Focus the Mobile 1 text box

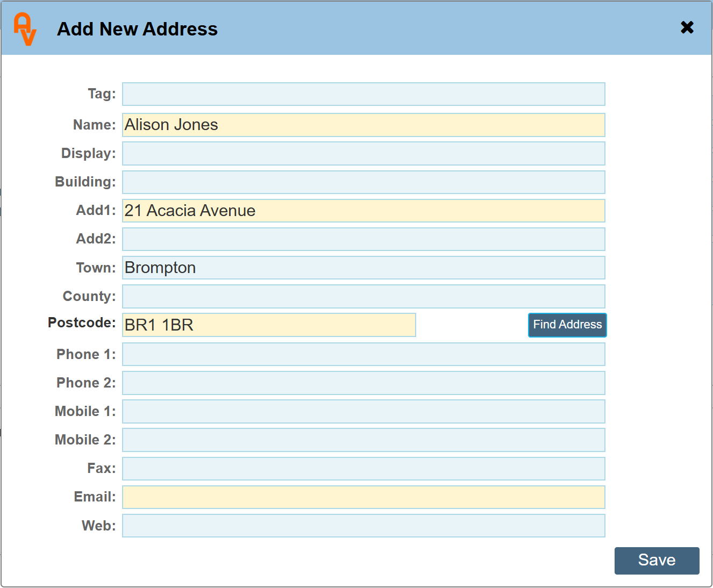point(363,411)
